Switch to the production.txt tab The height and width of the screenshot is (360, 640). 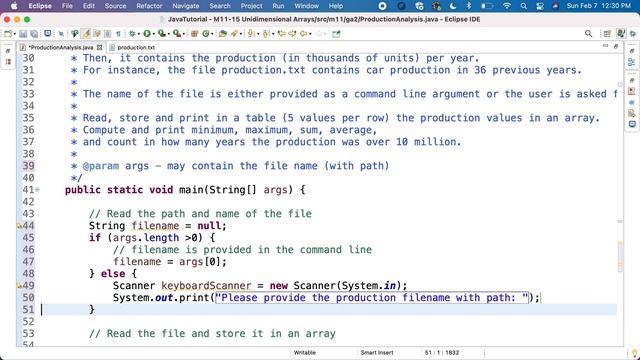point(132,47)
